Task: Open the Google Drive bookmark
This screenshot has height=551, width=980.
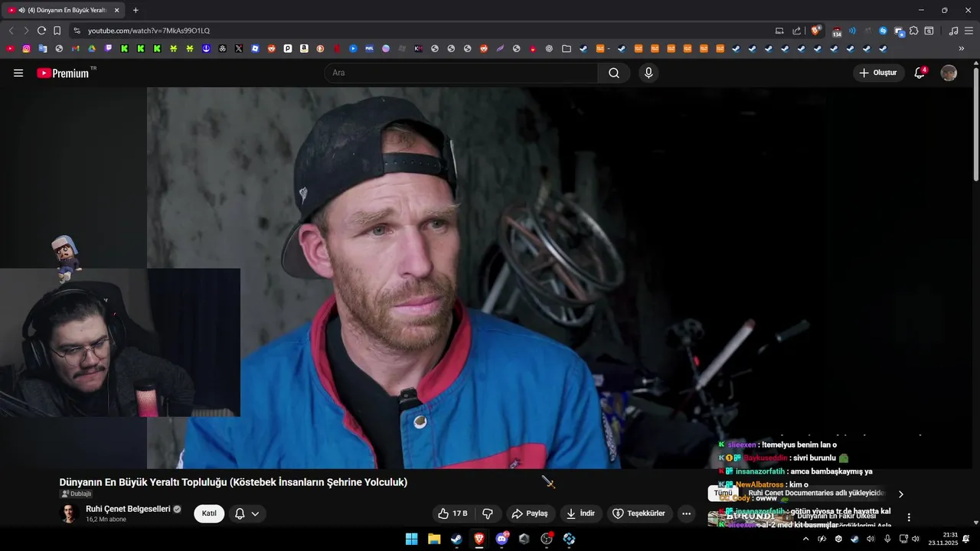Action: (92, 48)
